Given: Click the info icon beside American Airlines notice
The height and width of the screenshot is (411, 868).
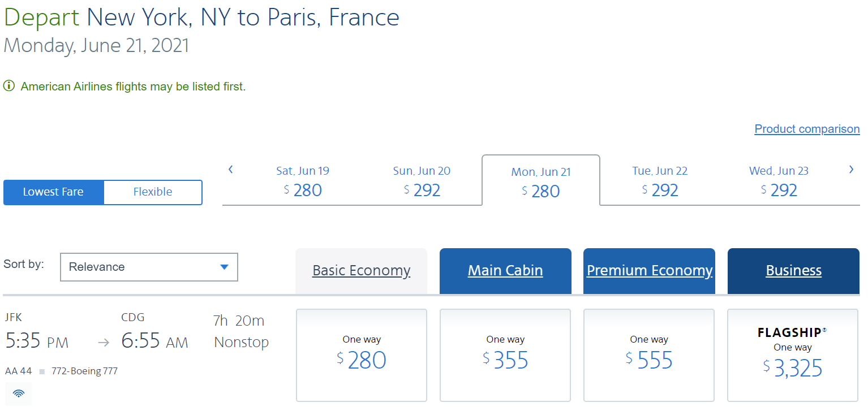Looking at the screenshot, I should point(9,86).
